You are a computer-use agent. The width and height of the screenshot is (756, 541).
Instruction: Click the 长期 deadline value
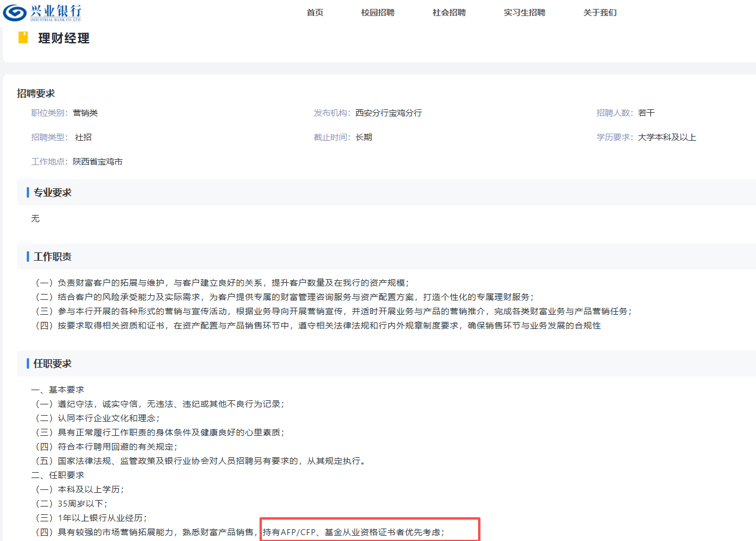click(363, 137)
